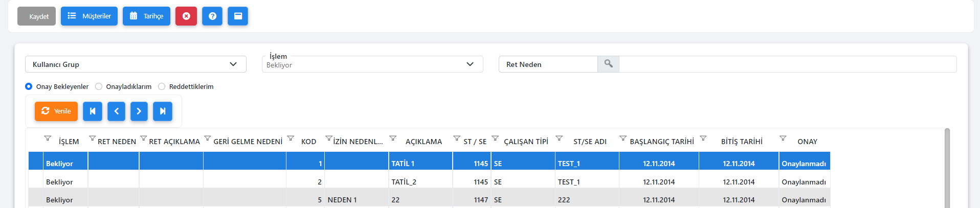Select Onayladıklarım radio option
Viewport: 980px width, 208px height.
point(99,86)
